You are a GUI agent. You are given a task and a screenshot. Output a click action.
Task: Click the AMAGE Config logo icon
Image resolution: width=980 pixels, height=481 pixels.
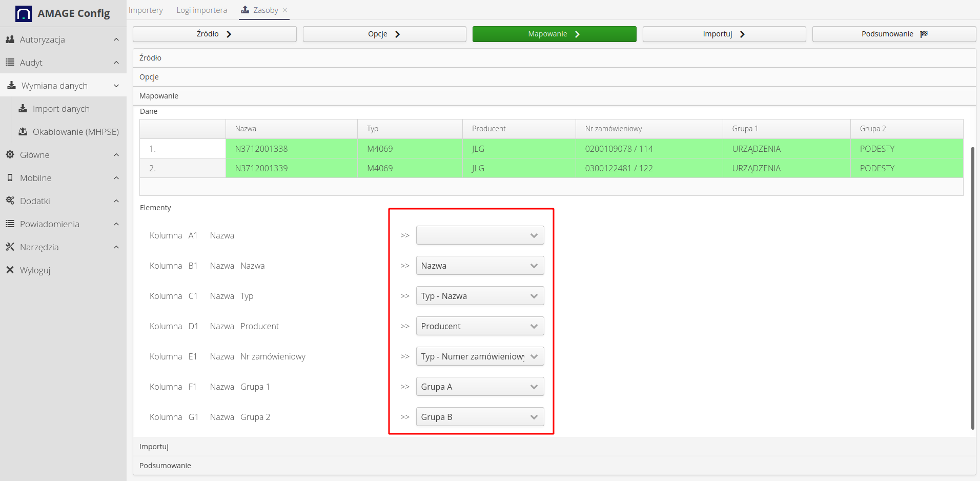click(x=24, y=14)
